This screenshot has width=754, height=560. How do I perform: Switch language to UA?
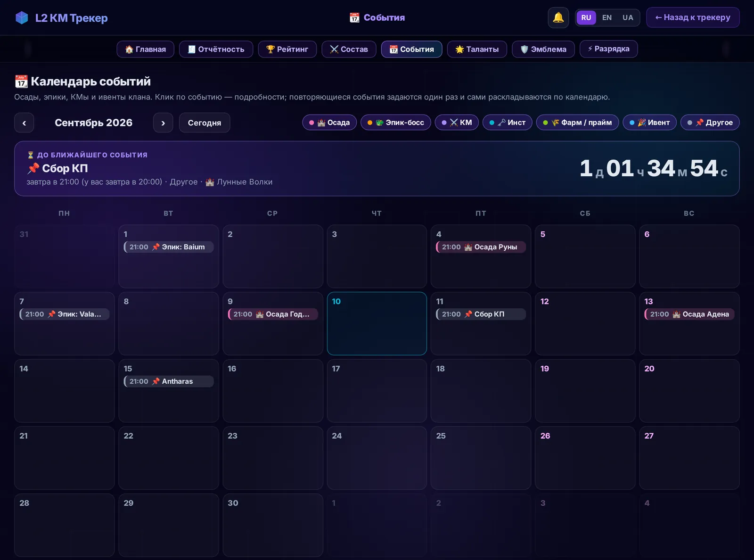(x=628, y=17)
